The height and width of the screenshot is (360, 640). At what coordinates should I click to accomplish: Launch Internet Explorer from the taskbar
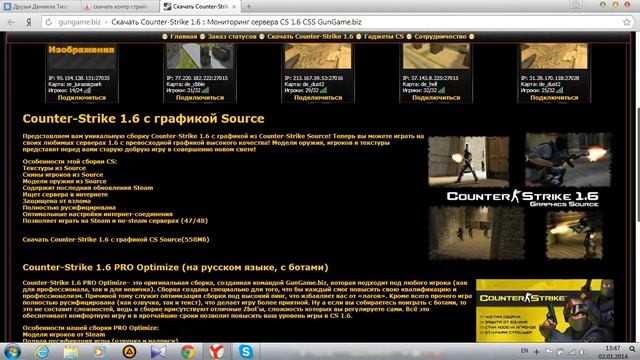[x=42, y=351]
